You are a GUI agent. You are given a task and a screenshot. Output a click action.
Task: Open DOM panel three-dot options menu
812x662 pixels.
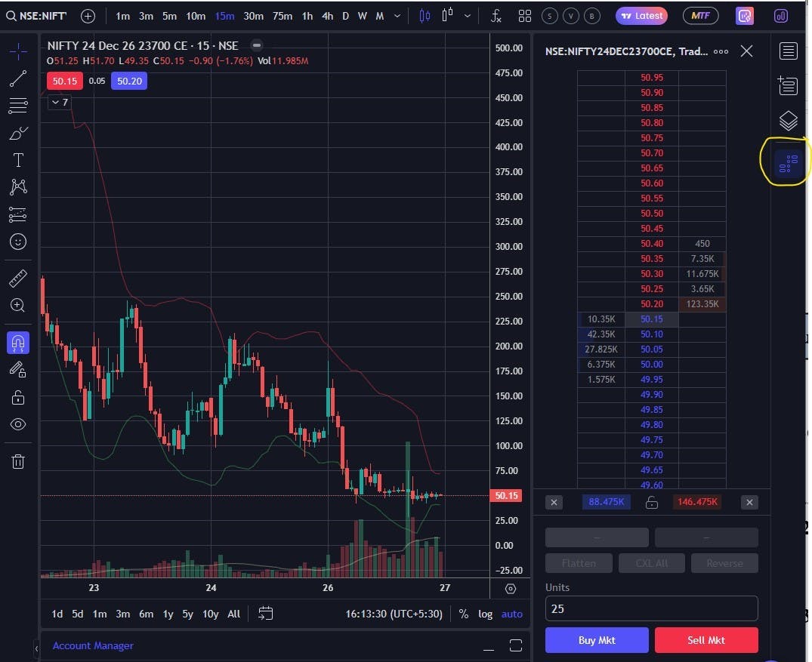tap(721, 51)
